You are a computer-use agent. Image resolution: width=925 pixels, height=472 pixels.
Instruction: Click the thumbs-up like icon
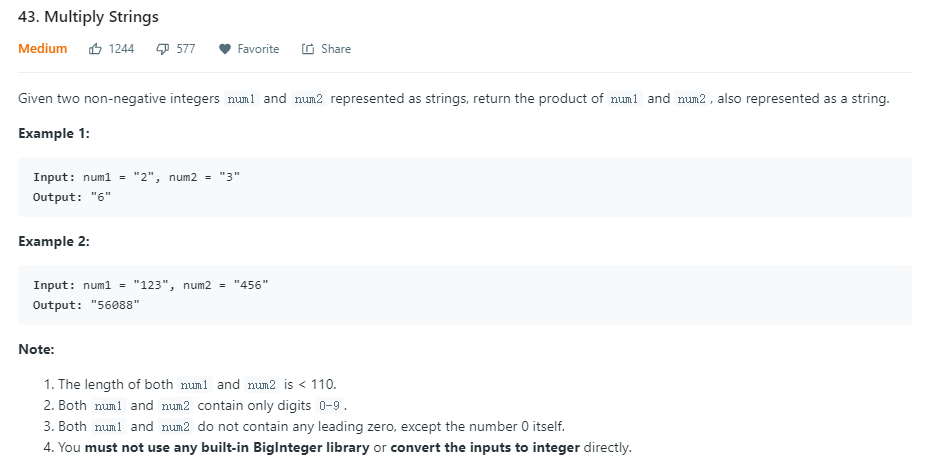[x=96, y=49]
